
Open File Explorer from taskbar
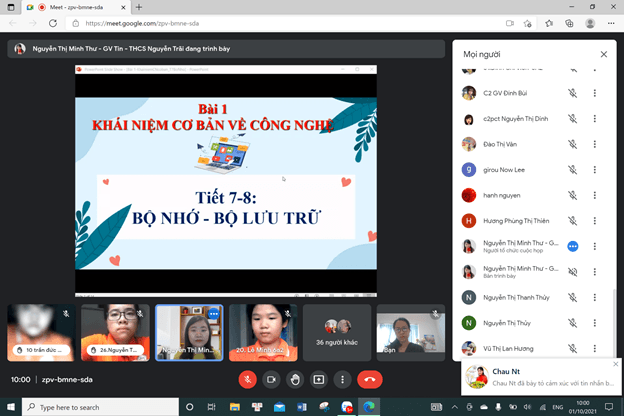click(x=235, y=407)
